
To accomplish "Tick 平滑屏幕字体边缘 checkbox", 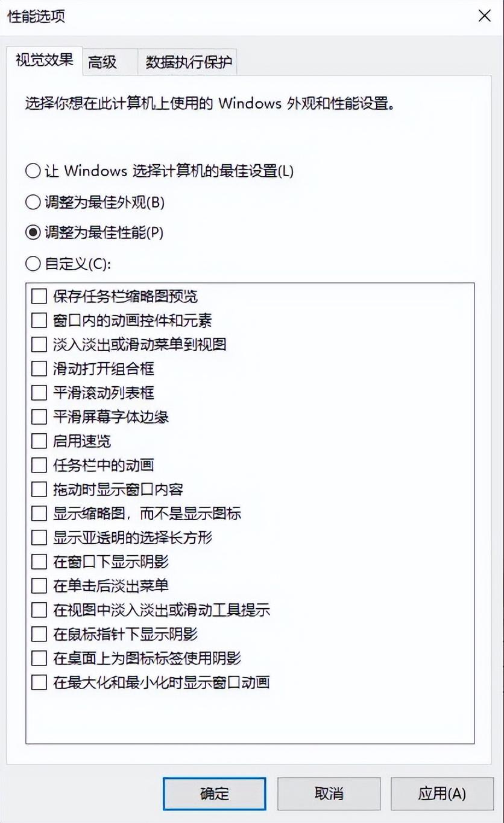I will click(x=39, y=417).
